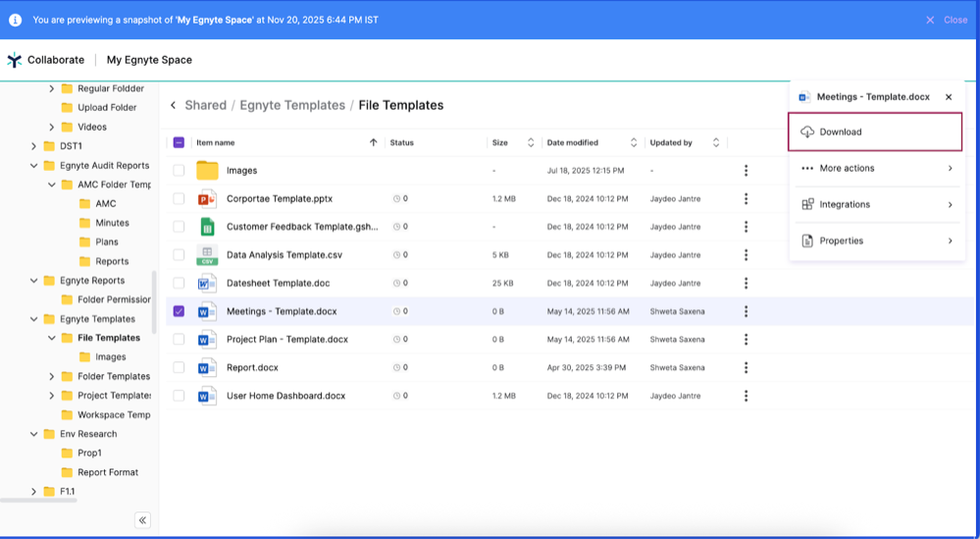
Task: Open Egnyte Templates in the breadcrumb
Action: (292, 105)
